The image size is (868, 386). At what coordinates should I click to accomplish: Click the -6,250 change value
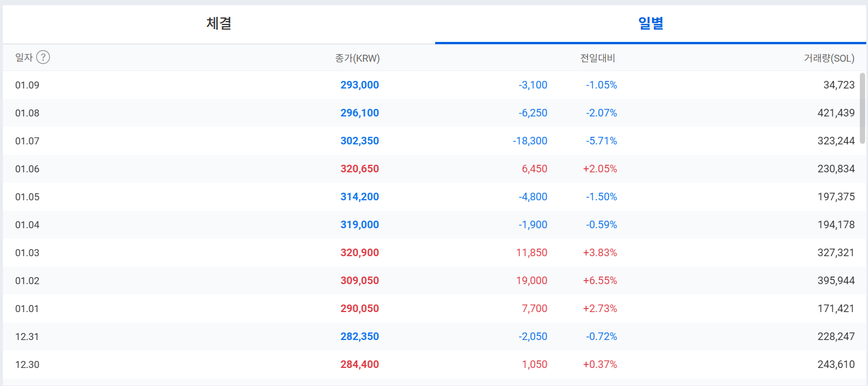click(x=533, y=113)
